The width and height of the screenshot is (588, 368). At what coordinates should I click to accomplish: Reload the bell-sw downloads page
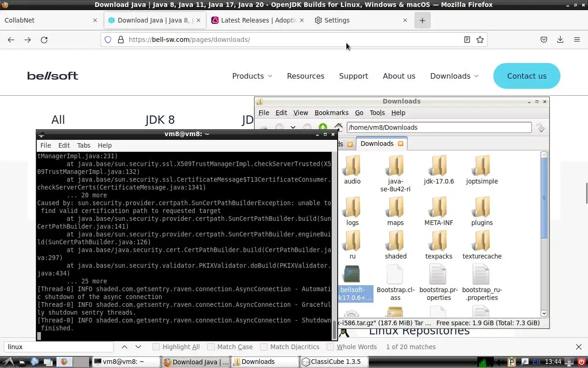tap(44, 40)
